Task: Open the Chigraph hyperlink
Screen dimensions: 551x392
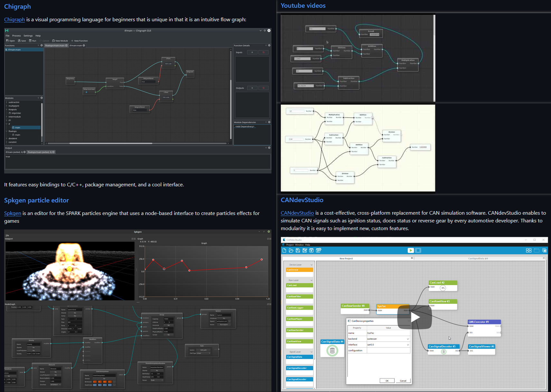Action: 14,20
